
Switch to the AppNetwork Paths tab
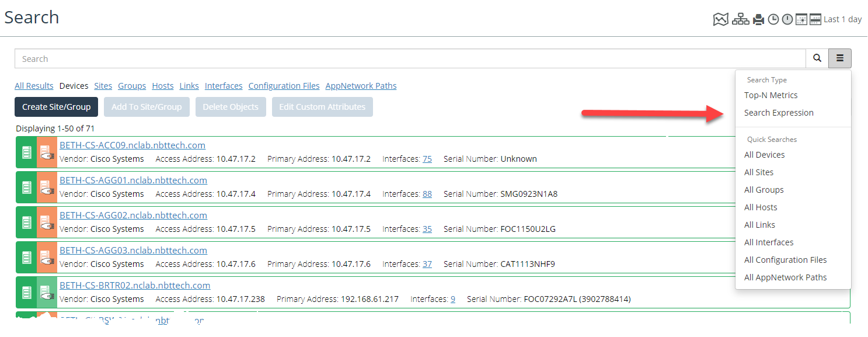[361, 86]
